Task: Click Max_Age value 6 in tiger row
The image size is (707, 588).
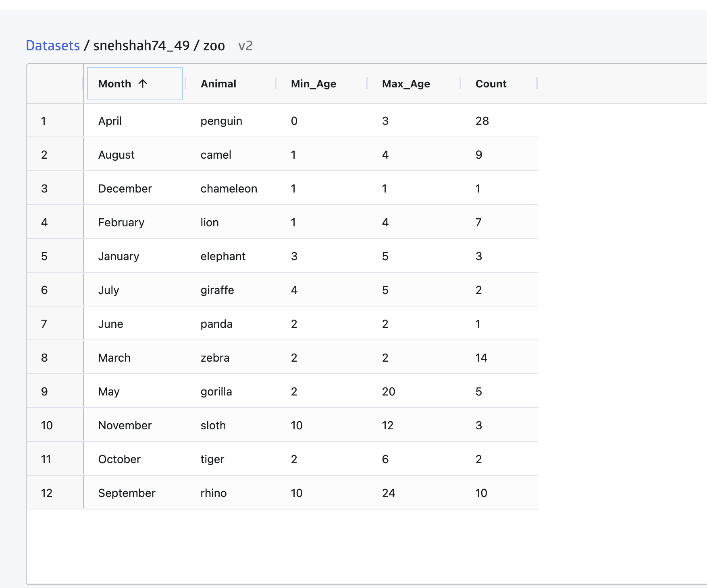Action: pos(385,459)
